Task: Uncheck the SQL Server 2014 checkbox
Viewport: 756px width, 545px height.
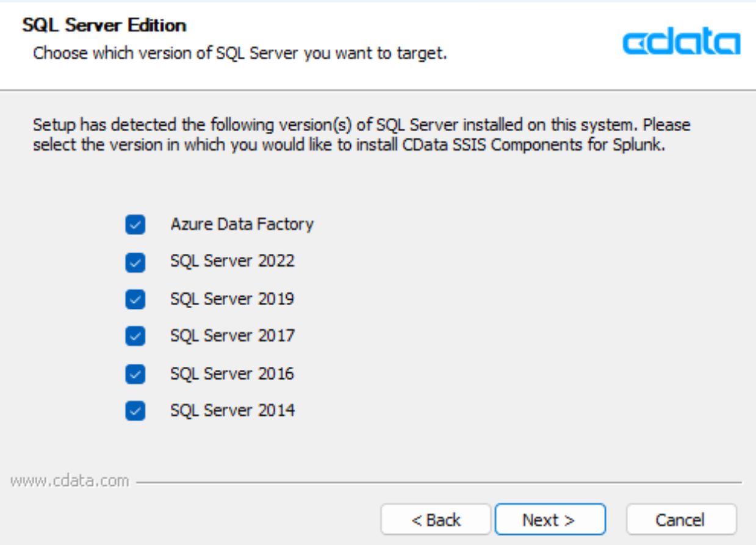Action: pos(135,411)
